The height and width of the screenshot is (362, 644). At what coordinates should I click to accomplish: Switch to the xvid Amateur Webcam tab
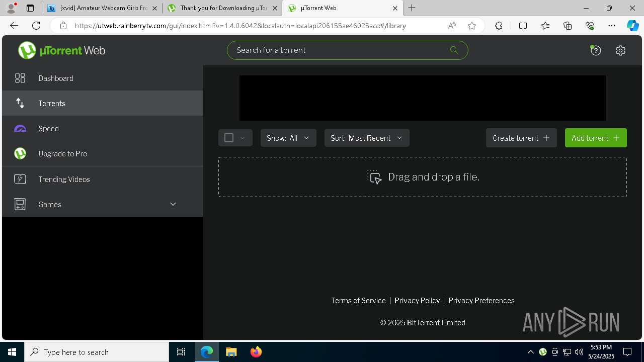point(102,8)
